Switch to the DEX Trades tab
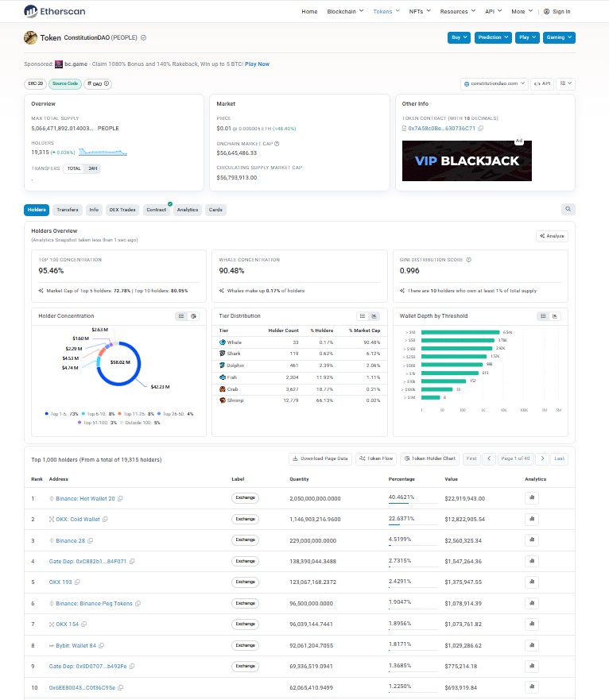This screenshot has width=609, height=700. (122, 210)
